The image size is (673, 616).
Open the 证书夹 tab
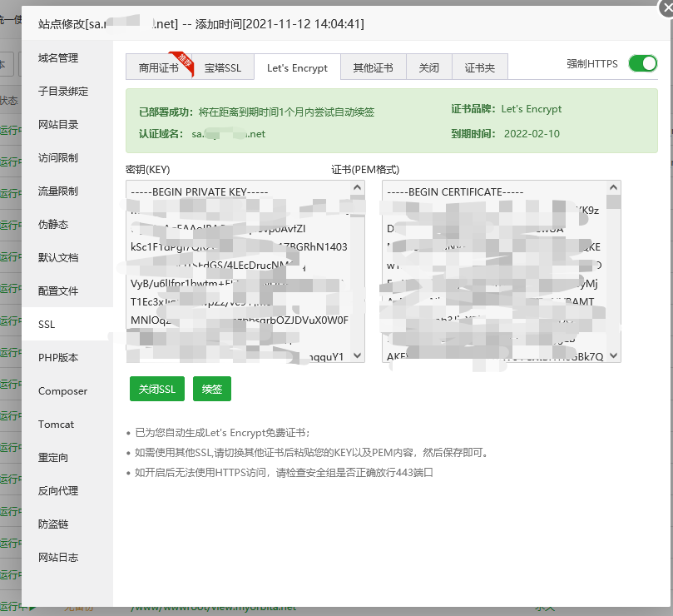pyautogui.click(x=479, y=68)
